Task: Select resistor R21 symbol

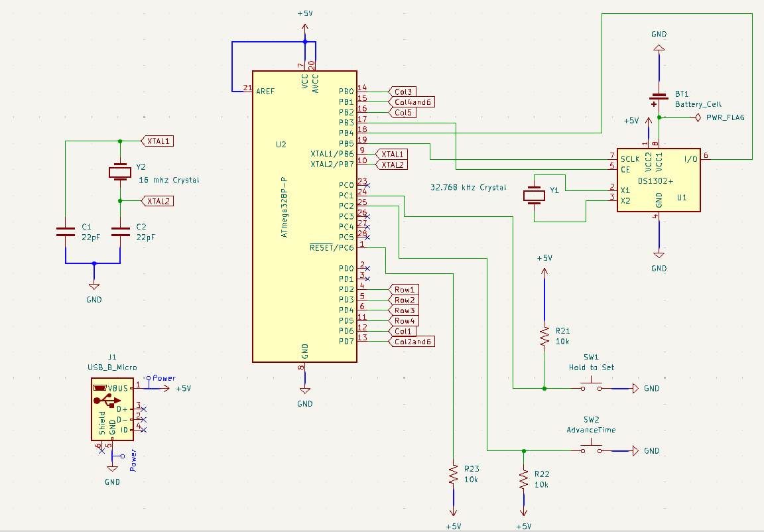Action: [544, 336]
